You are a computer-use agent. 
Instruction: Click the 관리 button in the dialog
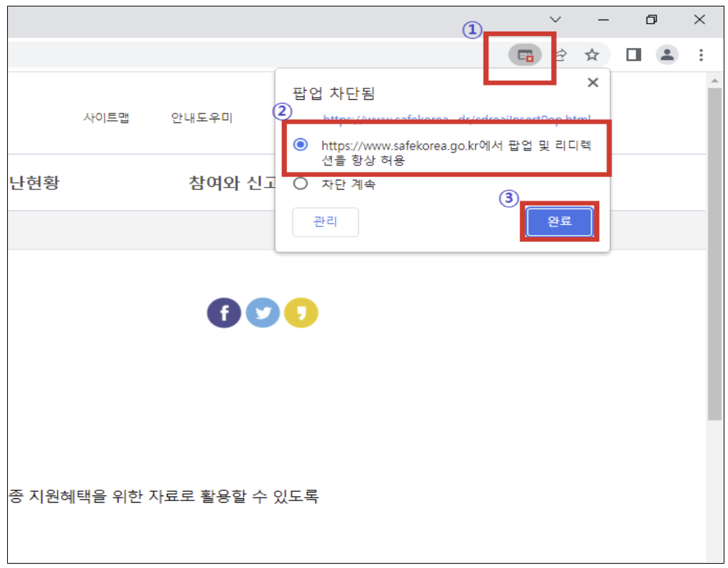(325, 222)
